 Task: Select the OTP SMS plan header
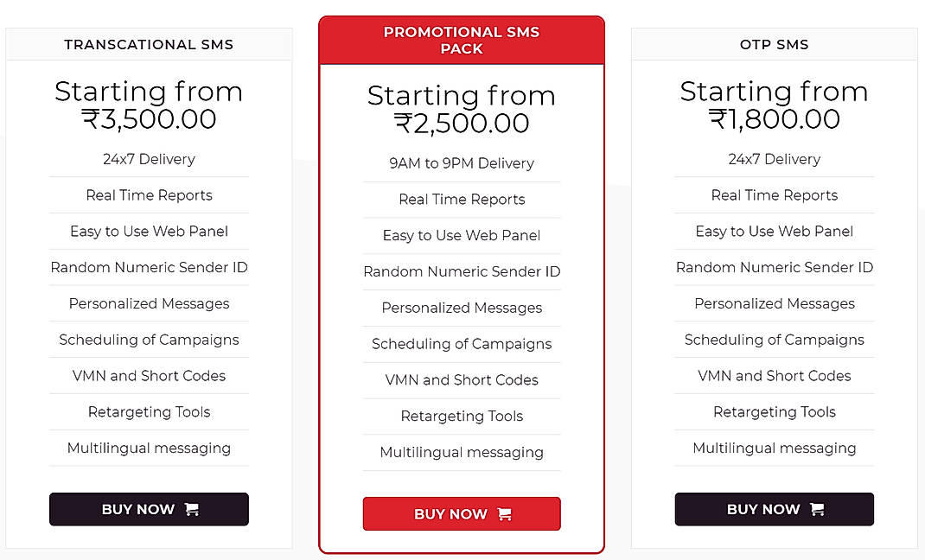point(774,44)
